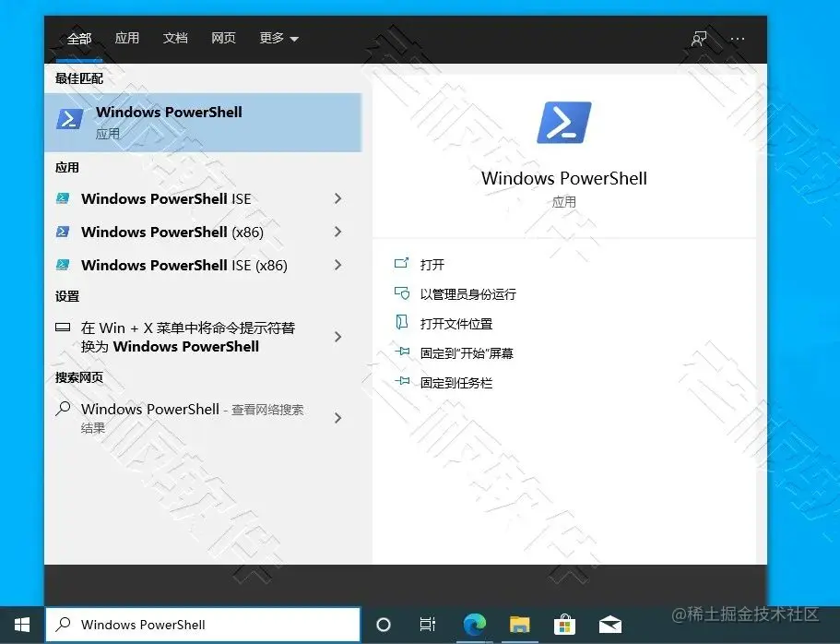Click the magnifier icon in taskbar search box
This screenshot has height=644, width=840.
(64, 624)
